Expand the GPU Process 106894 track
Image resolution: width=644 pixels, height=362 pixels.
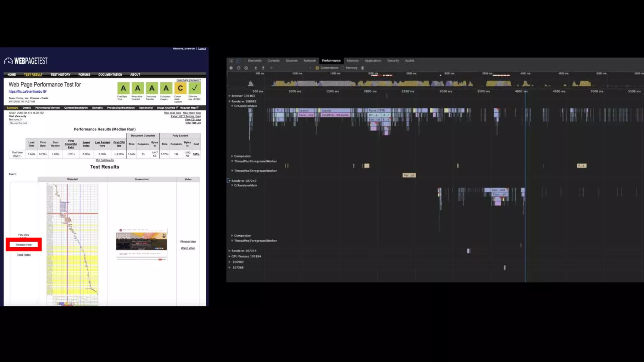[x=230, y=256]
